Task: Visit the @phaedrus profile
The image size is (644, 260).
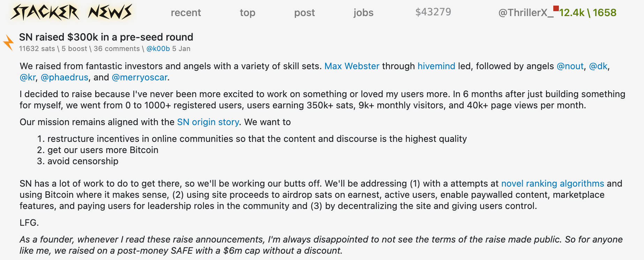Action: click(x=65, y=77)
